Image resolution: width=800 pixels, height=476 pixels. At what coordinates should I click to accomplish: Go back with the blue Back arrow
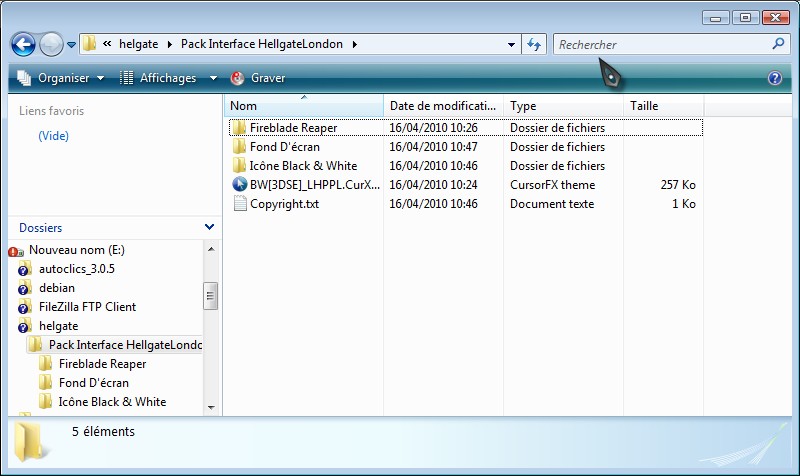pos(23,44)
